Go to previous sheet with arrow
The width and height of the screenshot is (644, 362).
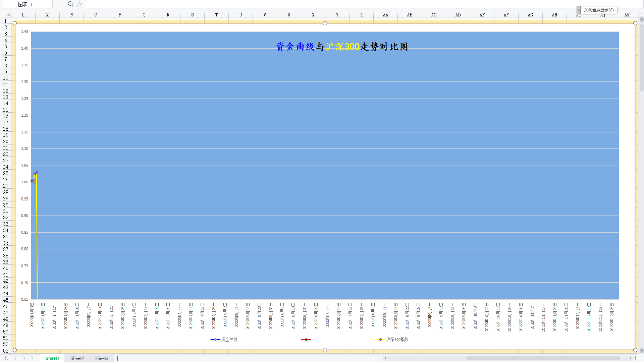tap(15, 358)
